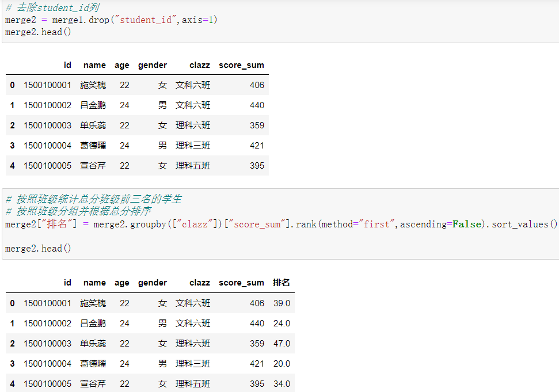Select id 1500100004 in the table without 排名
The width and height of the screenshot is (559, 392).
(x=47, y=146)
